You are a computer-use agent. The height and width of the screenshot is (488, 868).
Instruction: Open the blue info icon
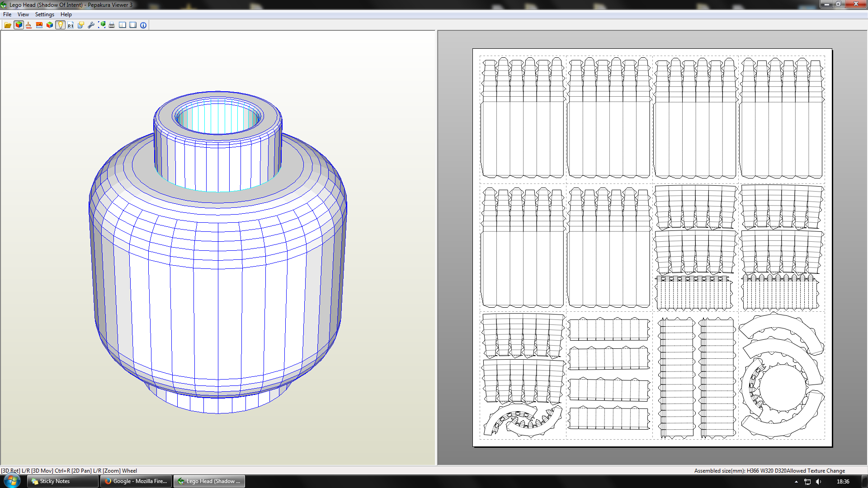coord(143,25)
